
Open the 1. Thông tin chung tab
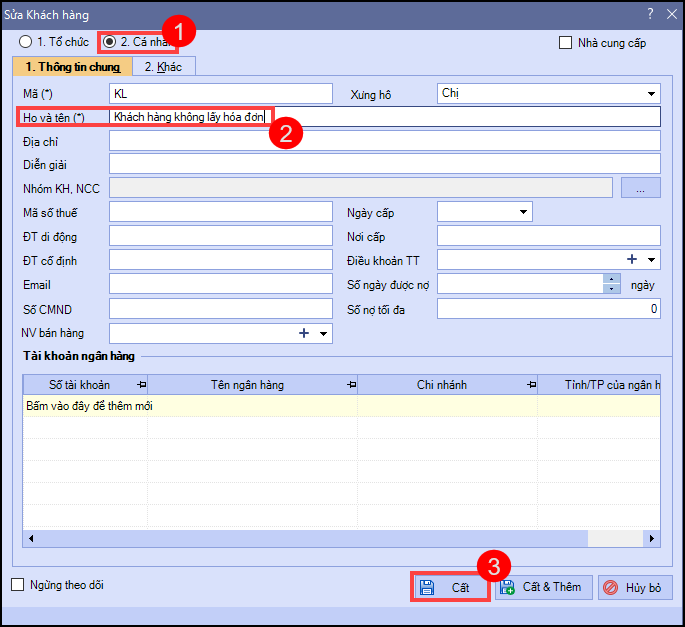(72, 67)
